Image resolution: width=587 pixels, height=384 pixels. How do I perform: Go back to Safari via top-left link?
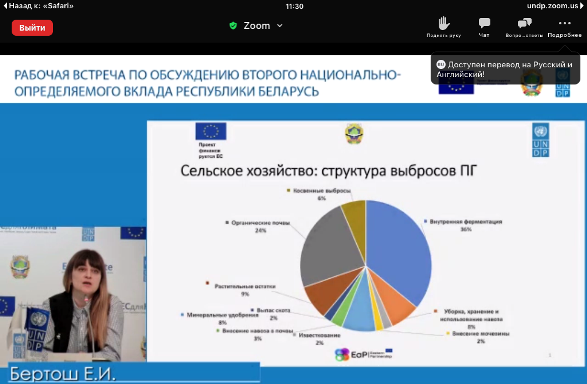(38, 6)
